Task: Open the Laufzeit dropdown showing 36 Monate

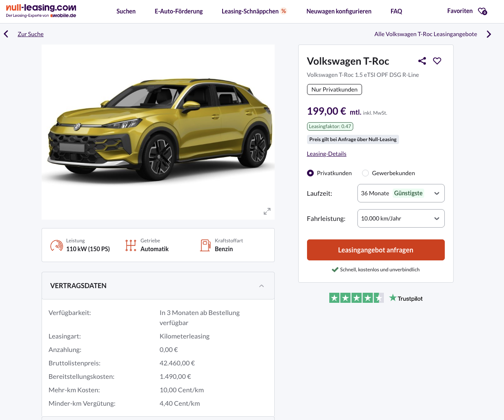Action: pos(401,193)
